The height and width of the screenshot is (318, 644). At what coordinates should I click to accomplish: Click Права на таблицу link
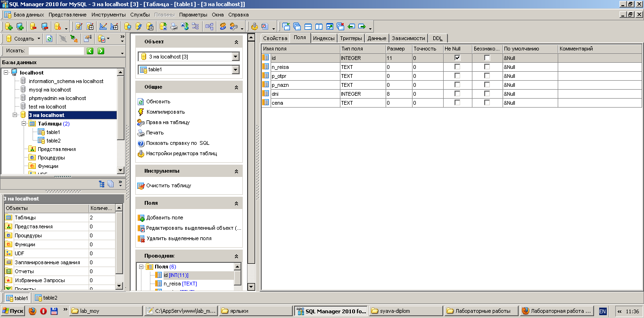[x=168, y=122]
